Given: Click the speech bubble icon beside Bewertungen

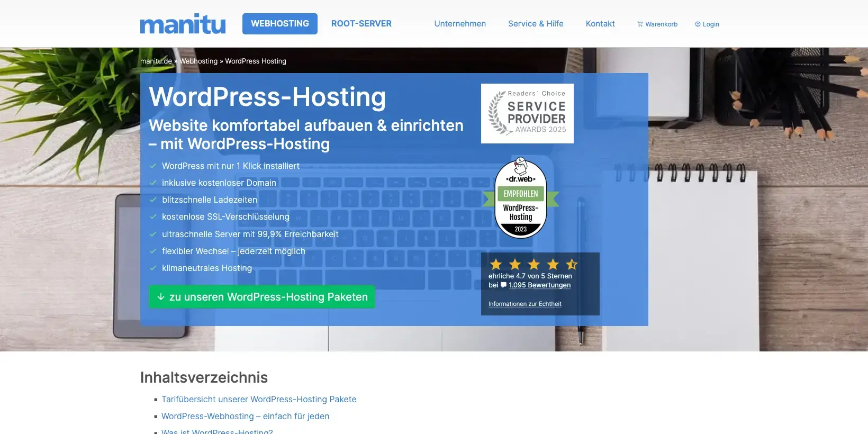Looking at the screenshot, I should [503, 285].
